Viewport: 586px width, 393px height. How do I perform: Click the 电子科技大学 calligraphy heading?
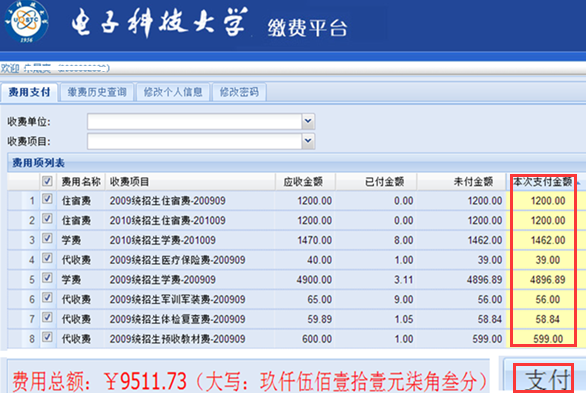(x=159, y=22)
